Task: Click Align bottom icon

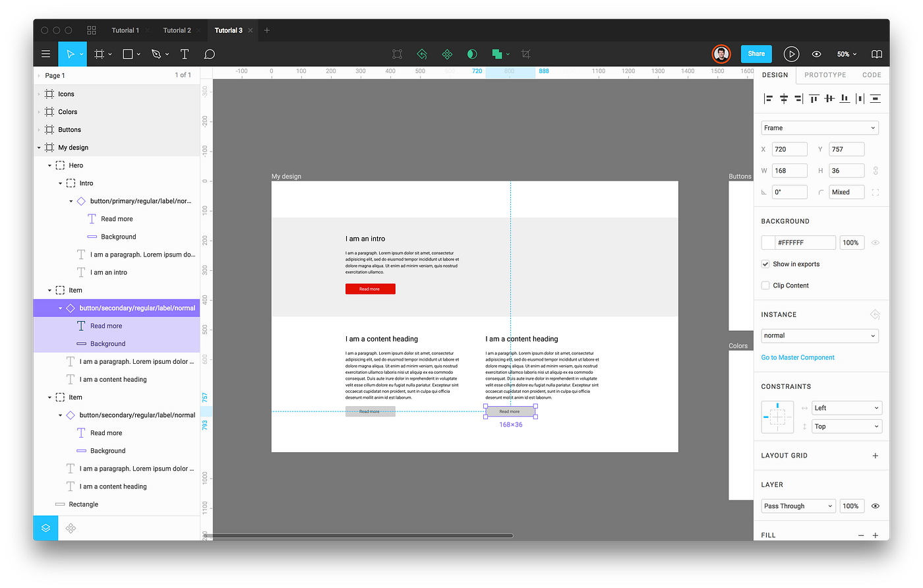Action: (x=845, y=98)
